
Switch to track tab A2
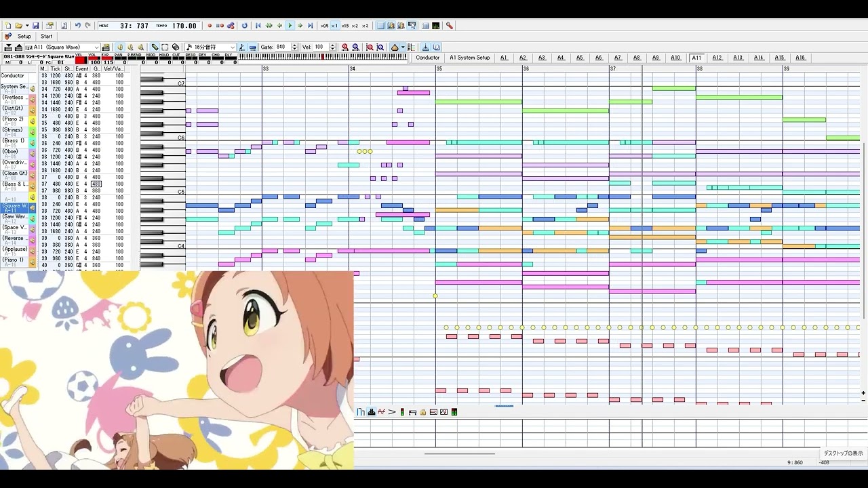pyautogui.click(x=523, y=58)
